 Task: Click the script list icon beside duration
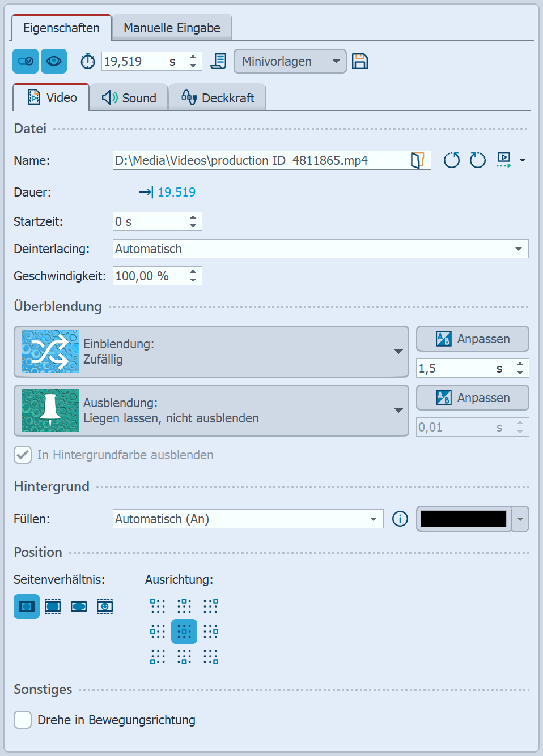(x=218, y=61)
